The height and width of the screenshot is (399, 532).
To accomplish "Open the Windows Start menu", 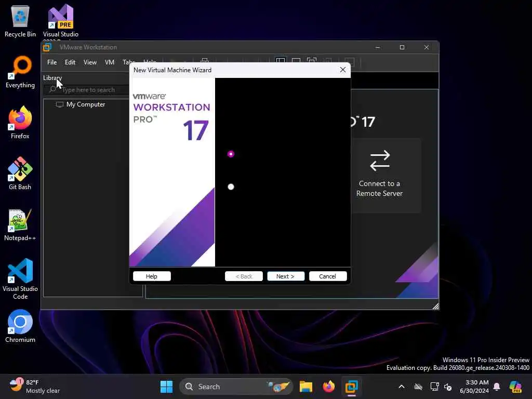I will point(166,387).
